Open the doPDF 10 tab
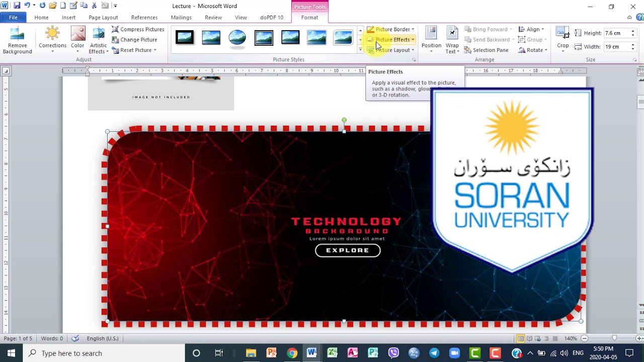 (x=272, y=18)
